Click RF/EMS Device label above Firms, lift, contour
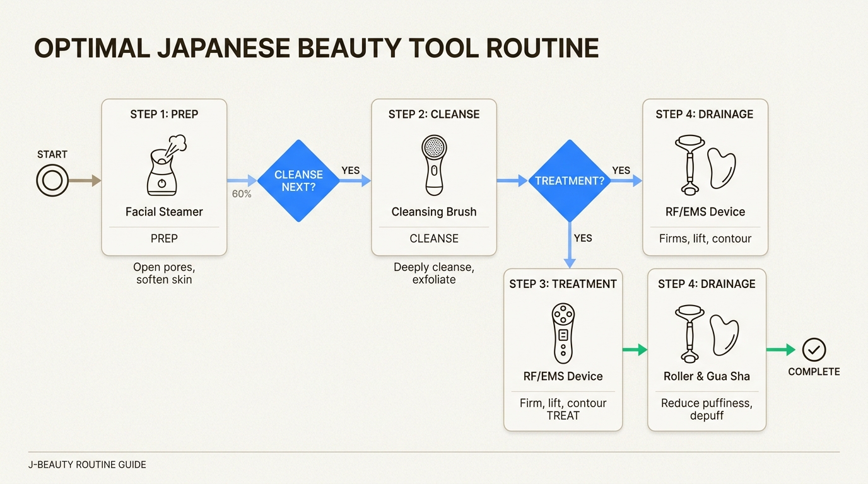 click(705, 212)
